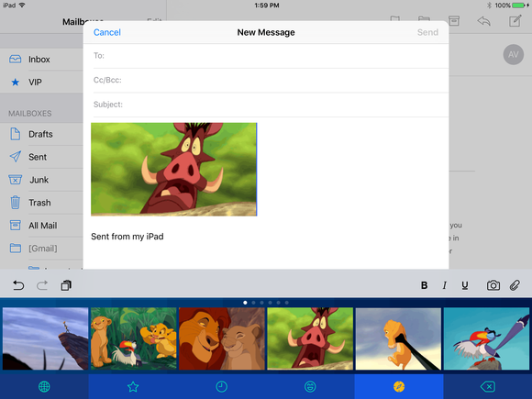Tap the reply arrow in Mail toolbar
532x399 pixels.
[483, 21]
